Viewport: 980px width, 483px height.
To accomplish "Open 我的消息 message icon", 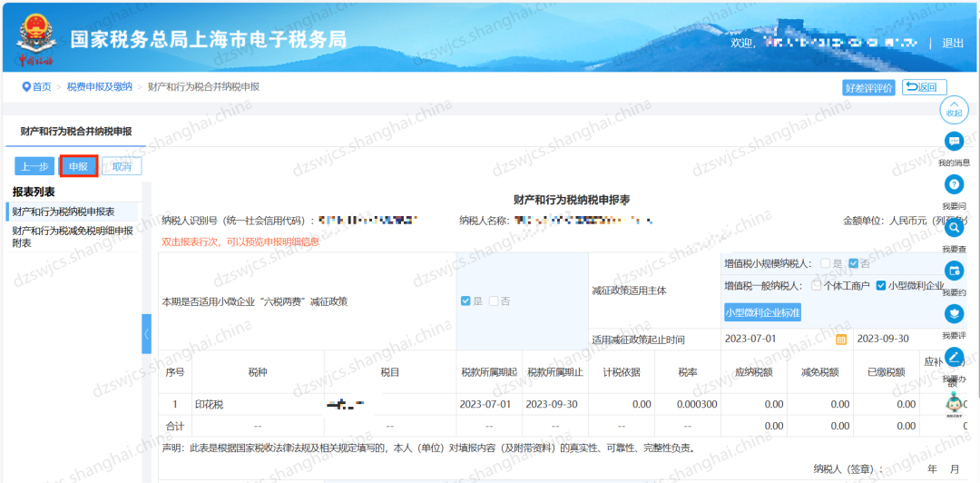I will [x=954, y=142].
